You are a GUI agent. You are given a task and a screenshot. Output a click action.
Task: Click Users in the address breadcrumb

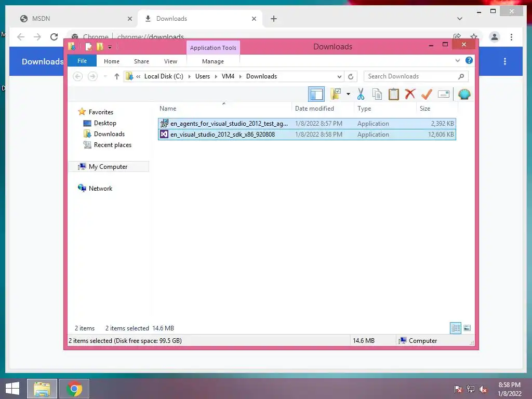click(x=203, y=76)
